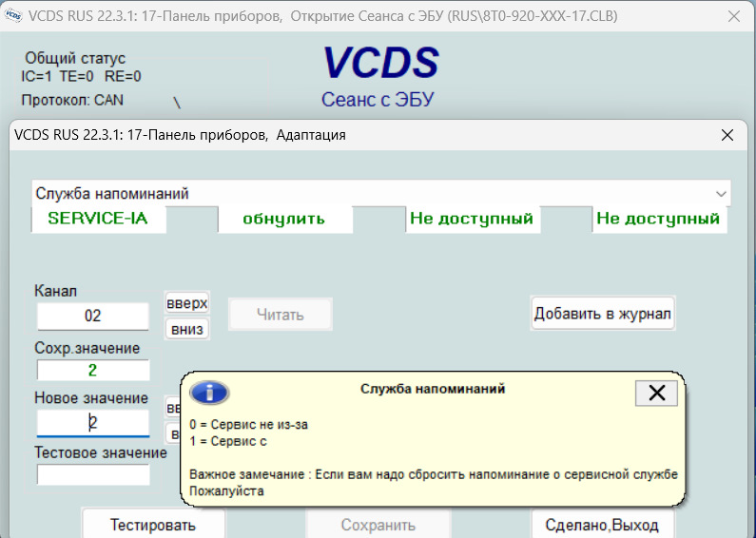Click the Общий статус label
Image resolution: width=756 pixels, height=538 pixels.
pos(75,58)
